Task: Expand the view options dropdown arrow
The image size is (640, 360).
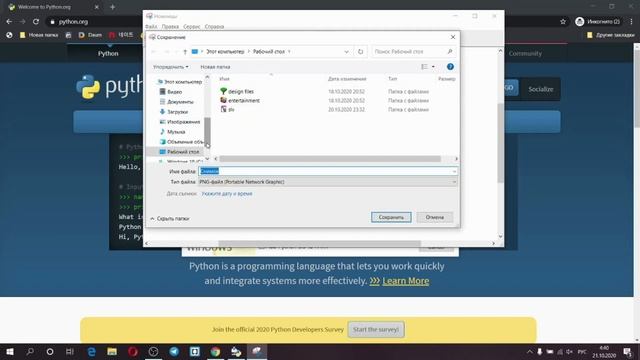Action: (x=433, y=67)
